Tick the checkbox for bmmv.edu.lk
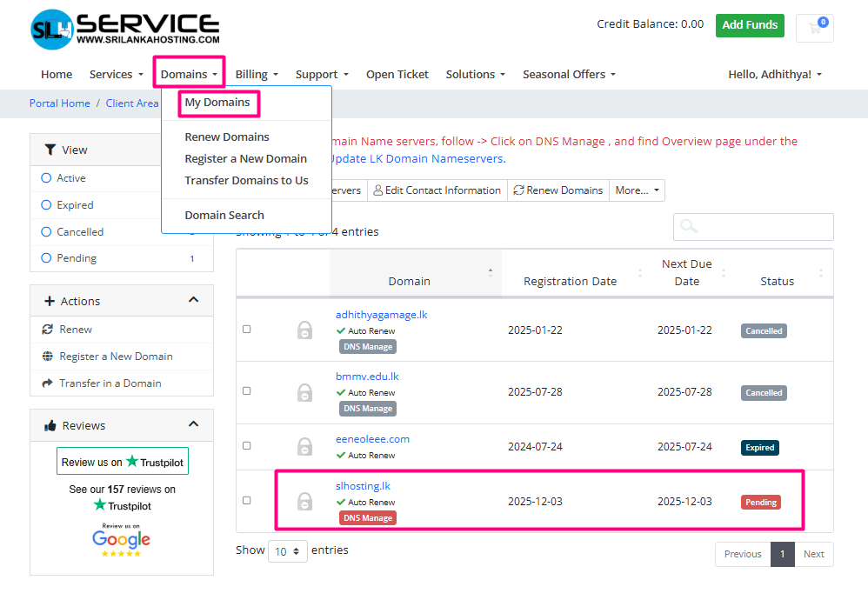The height and width of the screenshot is (600, 868). click(x=247, y=391)
